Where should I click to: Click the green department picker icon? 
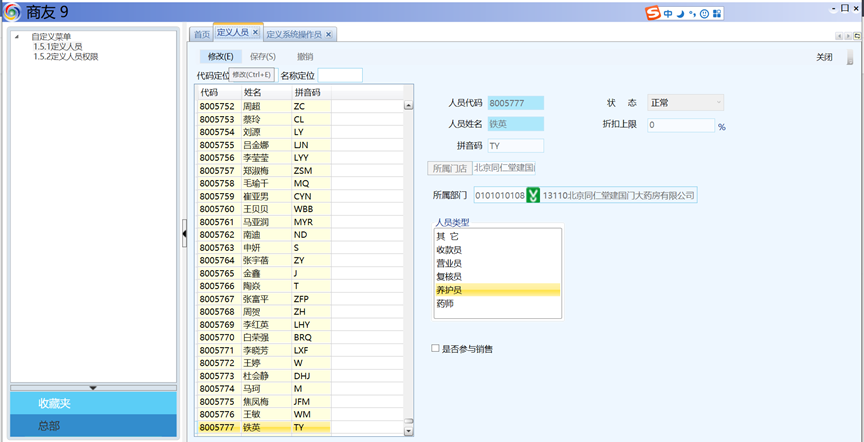[x=533, y=195]
